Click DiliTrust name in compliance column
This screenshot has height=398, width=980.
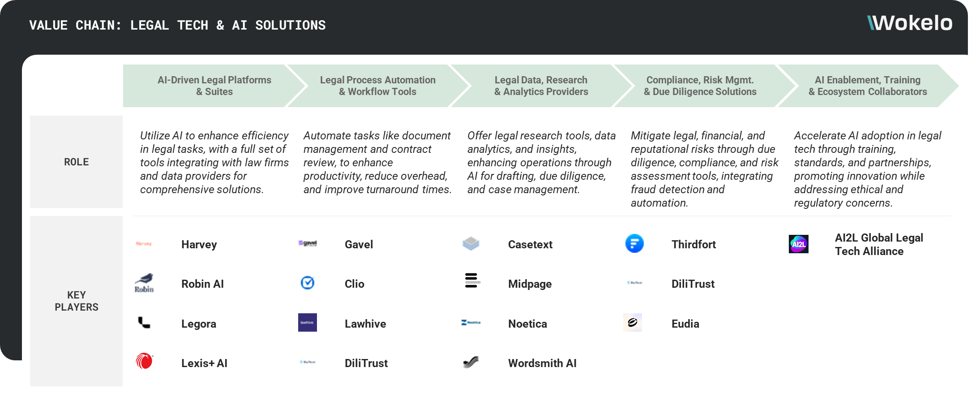(693, 284)
